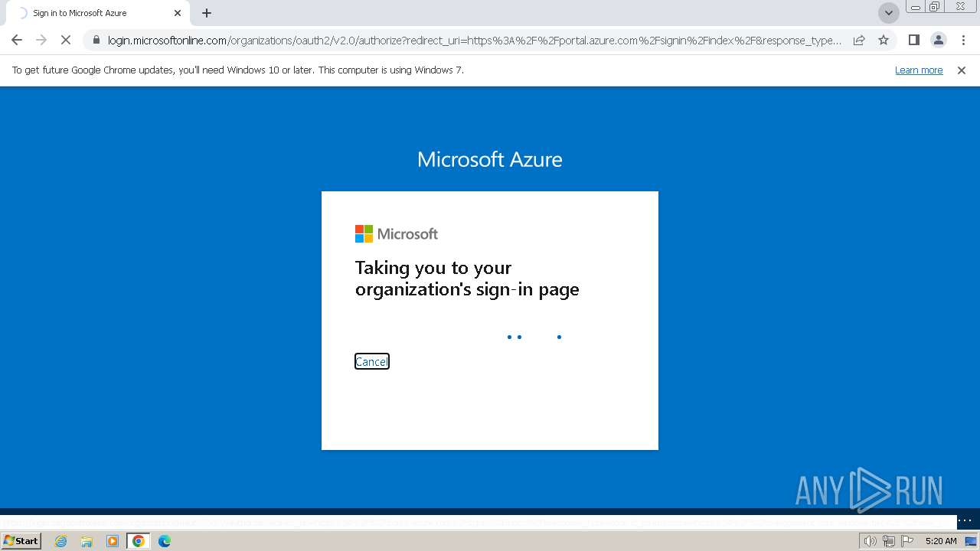980x551 pixels.
Task: Click the three-dots button at bottom right
Action: tap(965, 520)
